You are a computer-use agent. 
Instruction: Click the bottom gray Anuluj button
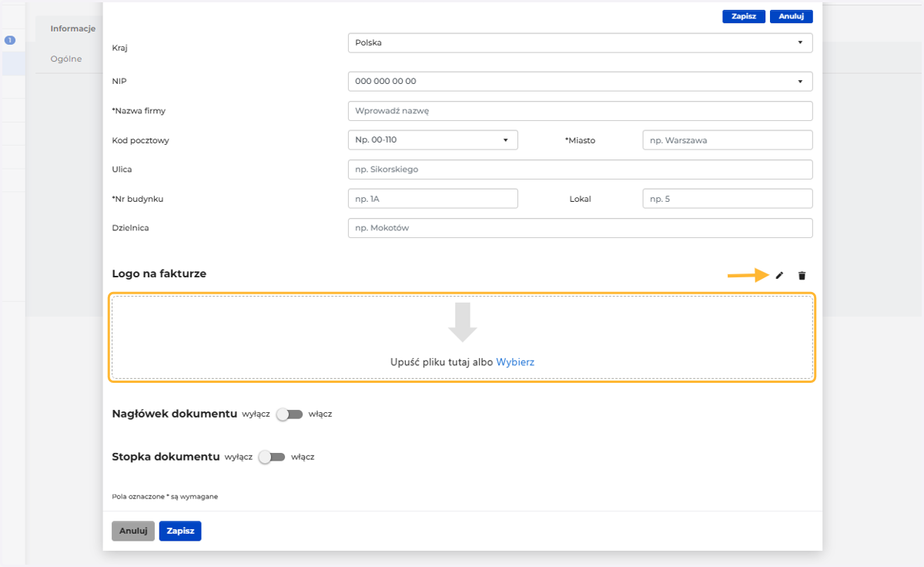(133, 531)
